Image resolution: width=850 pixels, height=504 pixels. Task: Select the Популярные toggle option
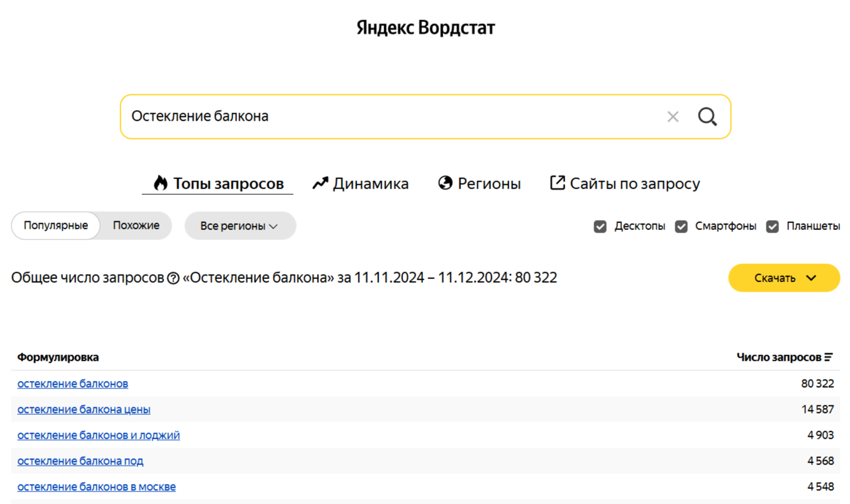pos(56,226)
